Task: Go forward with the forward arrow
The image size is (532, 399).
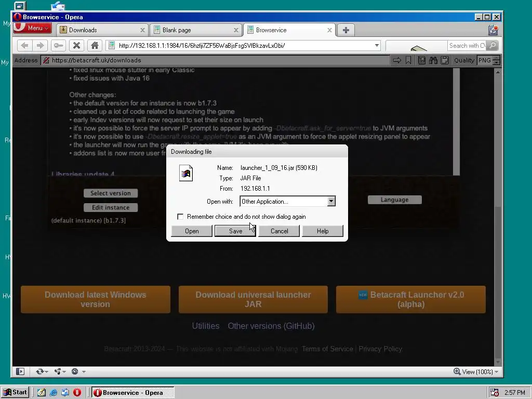Action: pos(41,46)
